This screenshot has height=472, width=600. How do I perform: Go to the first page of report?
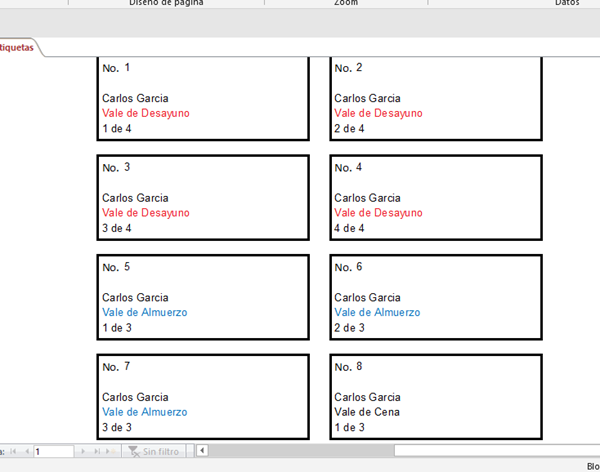pyautogui.click(x=13, y=452)
